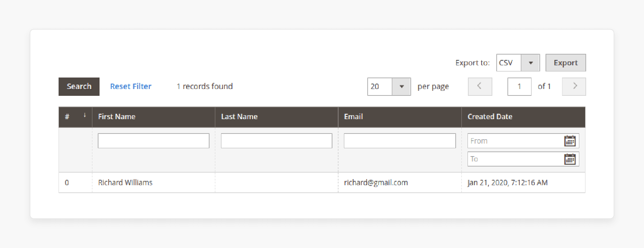Open the CSV export format dropdown
This screenshot has height=248, width=644.
[518, 63]
